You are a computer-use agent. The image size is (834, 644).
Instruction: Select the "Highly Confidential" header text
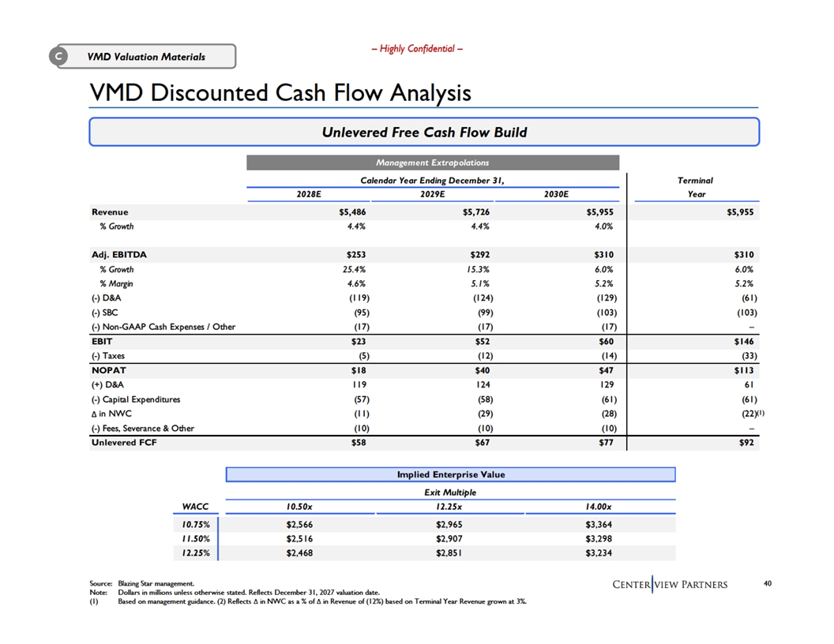click(417, 49)
